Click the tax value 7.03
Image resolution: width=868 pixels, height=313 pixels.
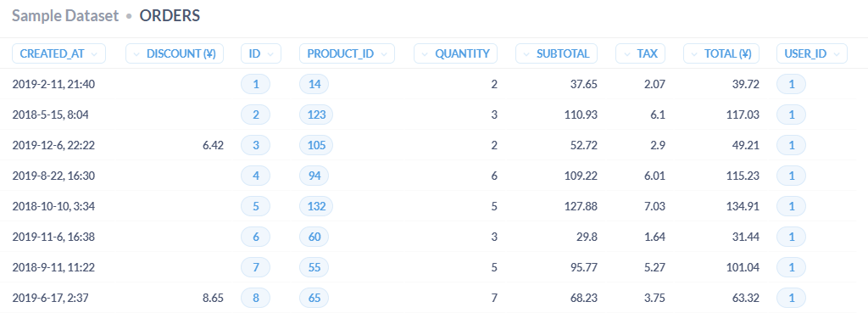(655, 206)
